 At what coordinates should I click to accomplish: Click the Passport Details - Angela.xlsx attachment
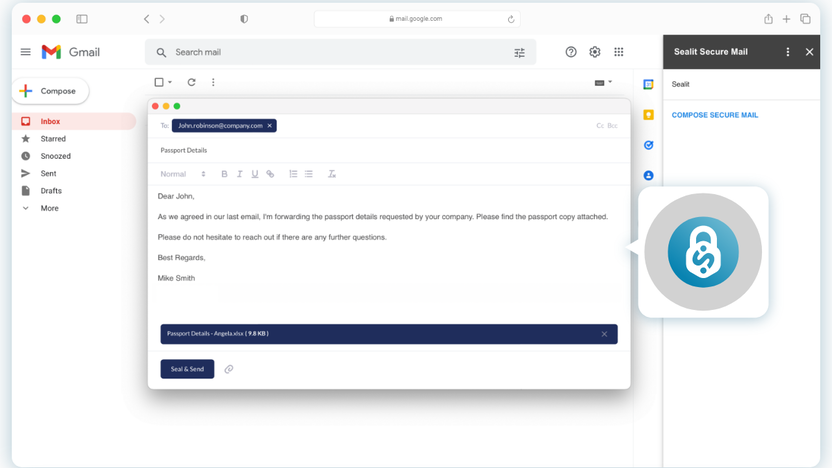389,334
